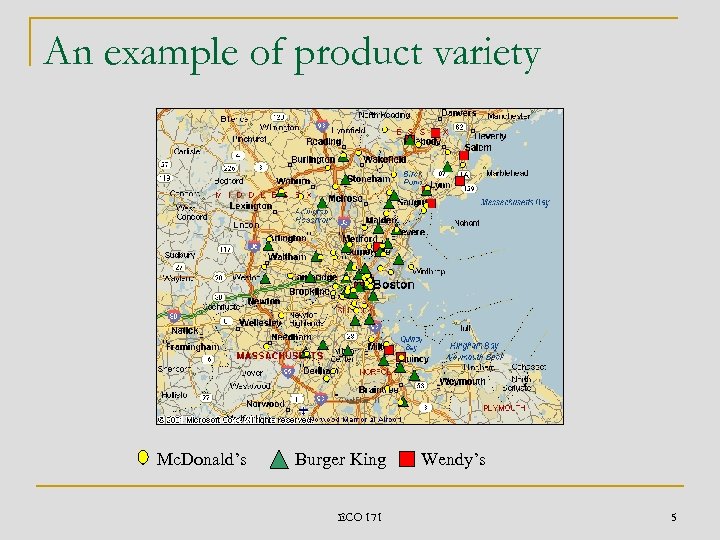The width and height of the screenshot is (720, 540).
Task: Click the Interstate 90 shield near Natick
Action: (174, 315)
